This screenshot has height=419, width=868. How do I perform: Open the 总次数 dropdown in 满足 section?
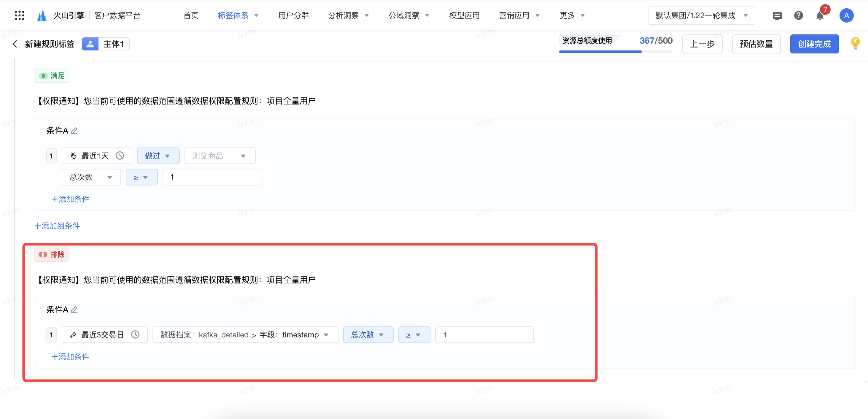(x=91, y=177)
